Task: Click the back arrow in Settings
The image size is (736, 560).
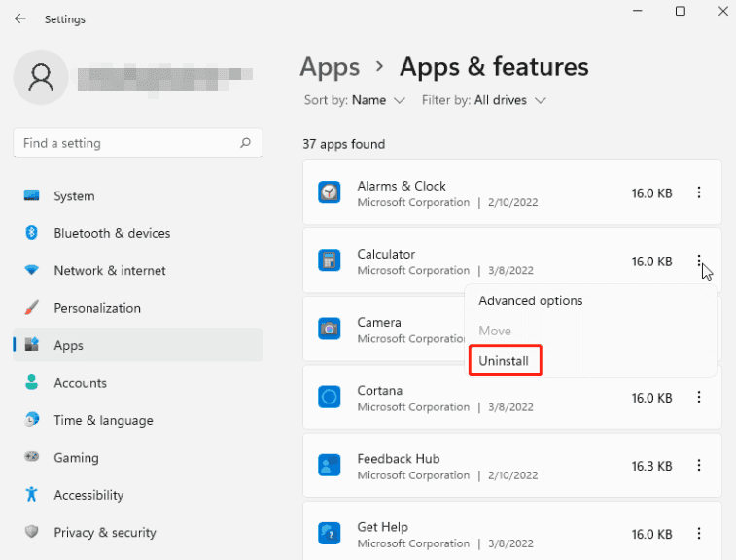Action: (x=20, y=18)
